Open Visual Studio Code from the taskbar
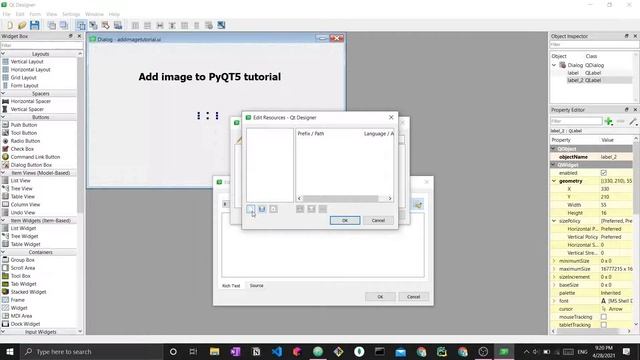The width and height of the screenshot is (640, 360). [276, 351]
